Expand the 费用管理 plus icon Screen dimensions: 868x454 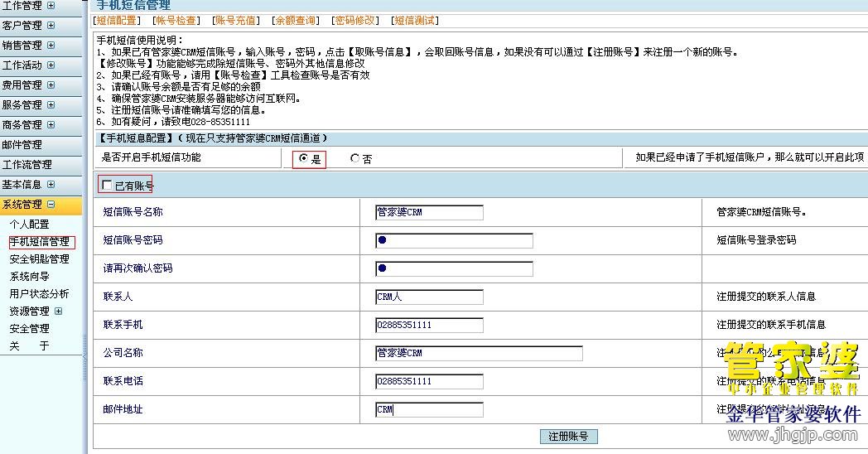51,85
